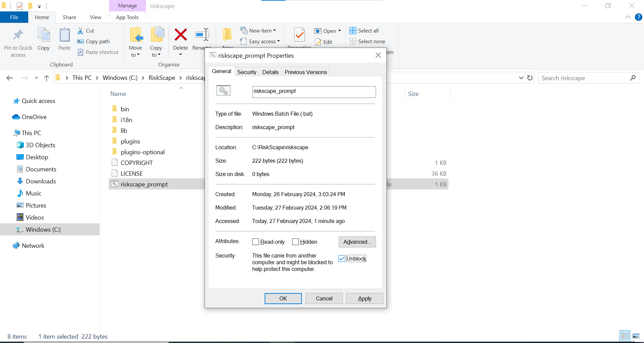Click OK in Properties dialog
This screenshot has height=343, width=644.
pyautogui.click(x=283, y=298)
